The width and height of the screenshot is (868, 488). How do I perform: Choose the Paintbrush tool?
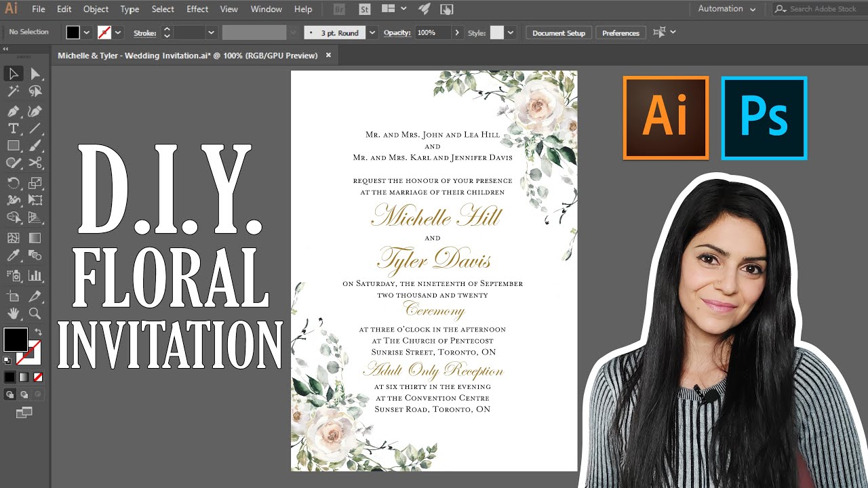point(35,146)
